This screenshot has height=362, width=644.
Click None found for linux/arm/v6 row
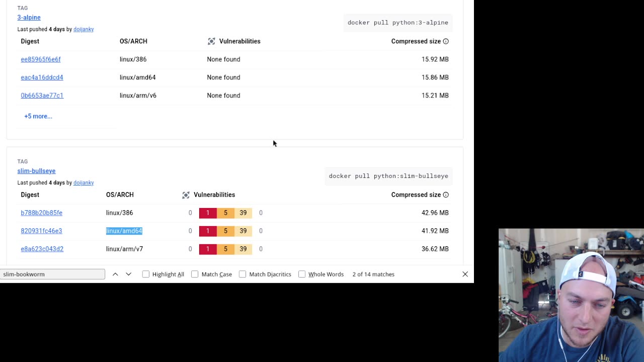click(223, 96)
